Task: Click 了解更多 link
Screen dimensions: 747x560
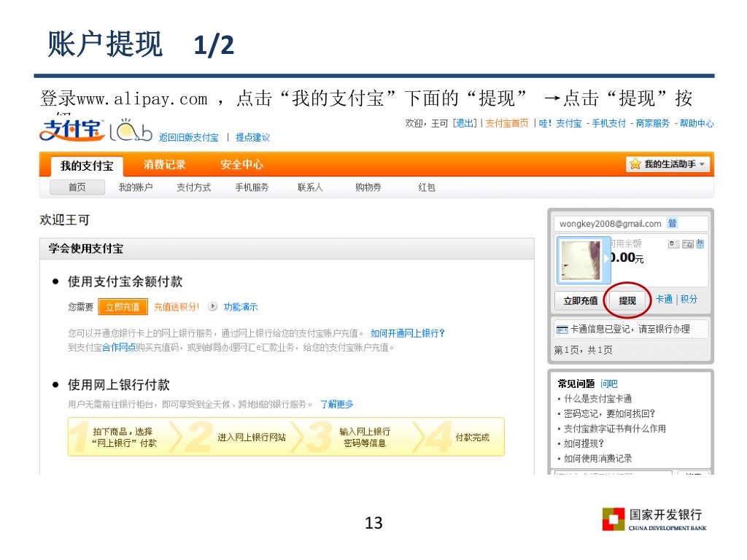Action: pyautogui.click(x=336, y=404)
